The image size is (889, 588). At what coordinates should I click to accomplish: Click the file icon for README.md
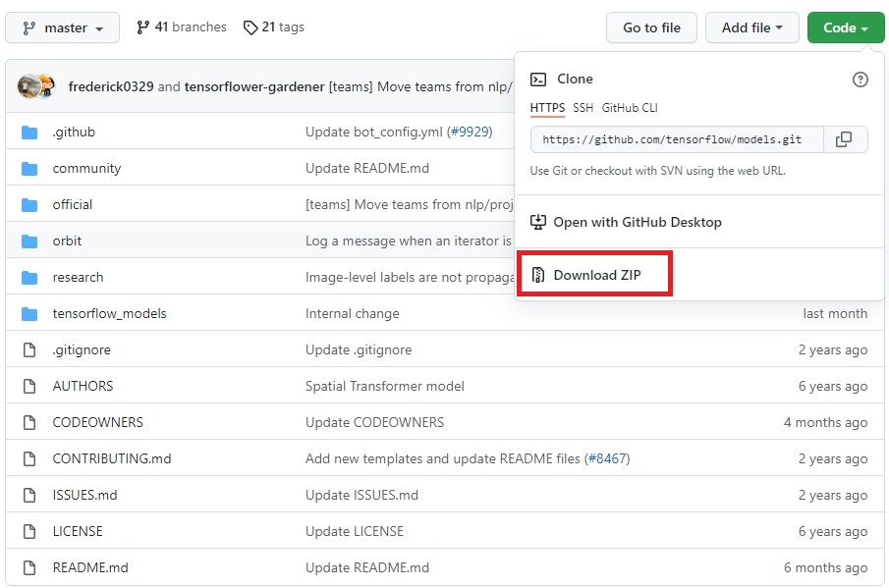(x=29, y=567)
